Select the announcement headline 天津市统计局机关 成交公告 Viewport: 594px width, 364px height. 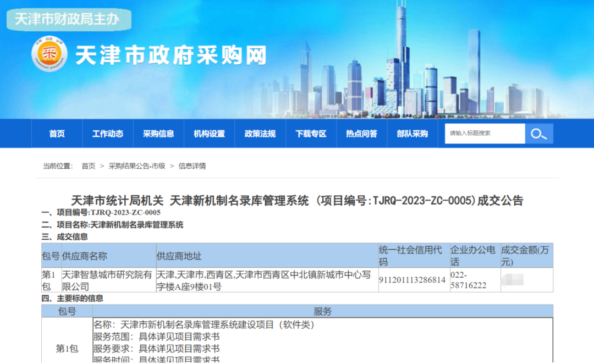coord(297,200)
